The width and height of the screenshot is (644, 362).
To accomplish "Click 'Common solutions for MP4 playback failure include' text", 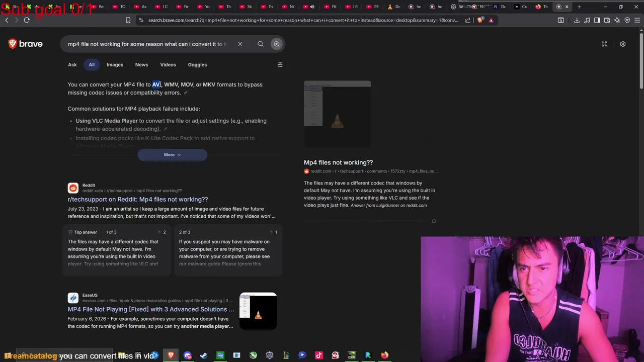I will click(x=134, y=109).
